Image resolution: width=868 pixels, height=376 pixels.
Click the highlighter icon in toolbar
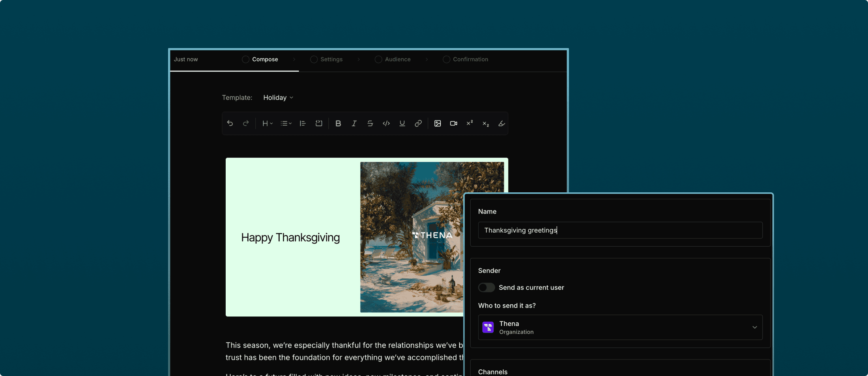(501, 123)
